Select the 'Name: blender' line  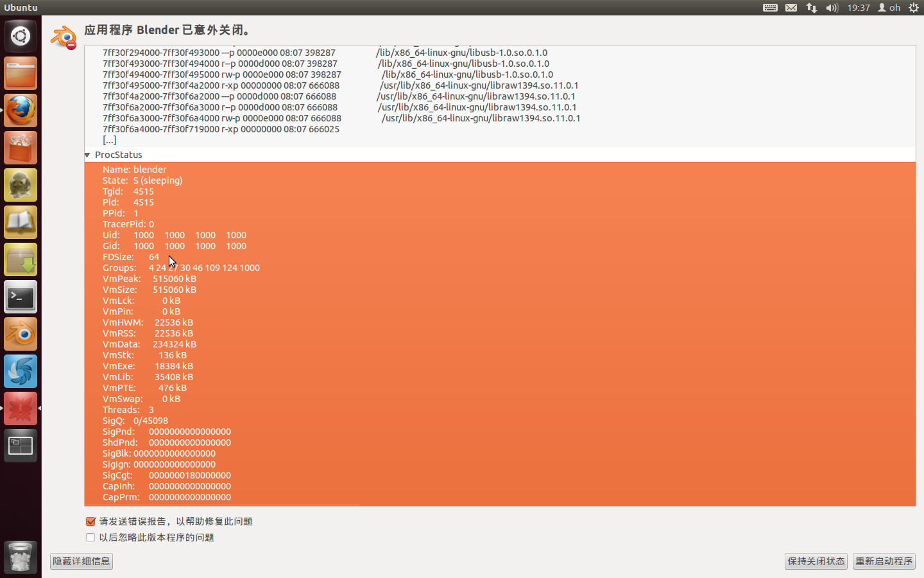[135, 170]
